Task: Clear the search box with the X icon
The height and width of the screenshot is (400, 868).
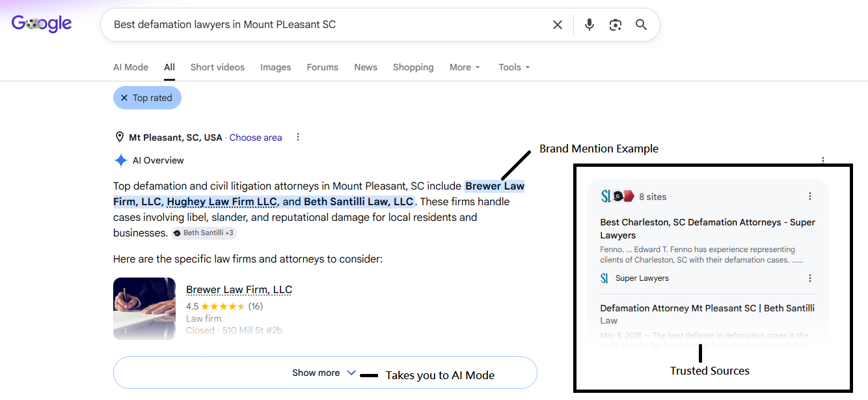Action: tap(558, 25)
